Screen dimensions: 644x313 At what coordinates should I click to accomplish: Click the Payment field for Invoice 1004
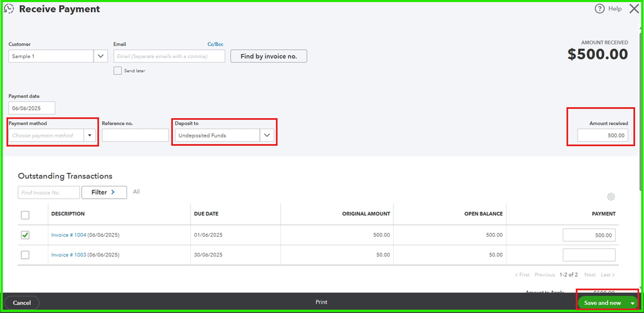(589, 235)
